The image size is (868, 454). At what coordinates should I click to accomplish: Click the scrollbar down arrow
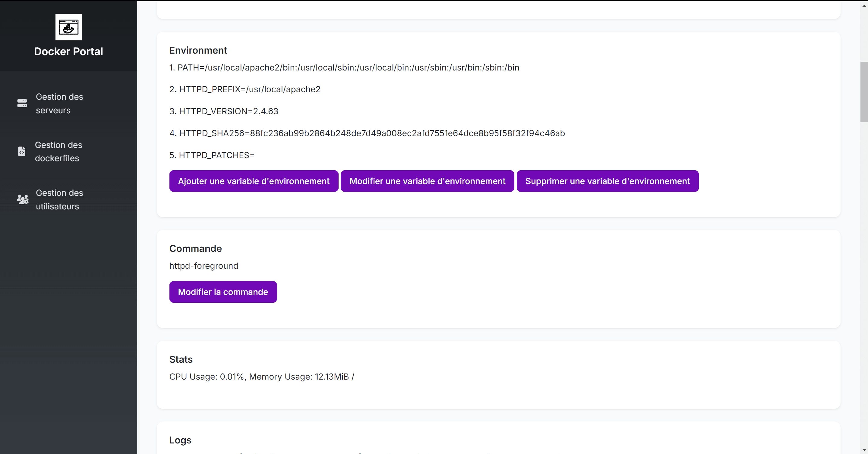864,449
